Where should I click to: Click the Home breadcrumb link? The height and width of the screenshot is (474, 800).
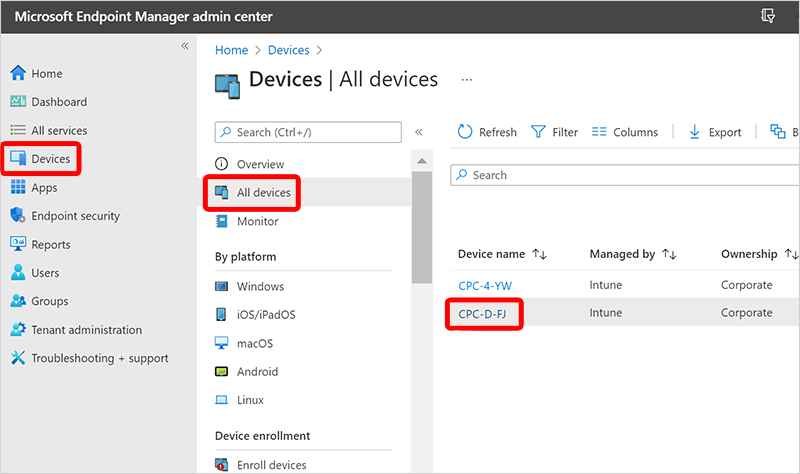point(231,50)
